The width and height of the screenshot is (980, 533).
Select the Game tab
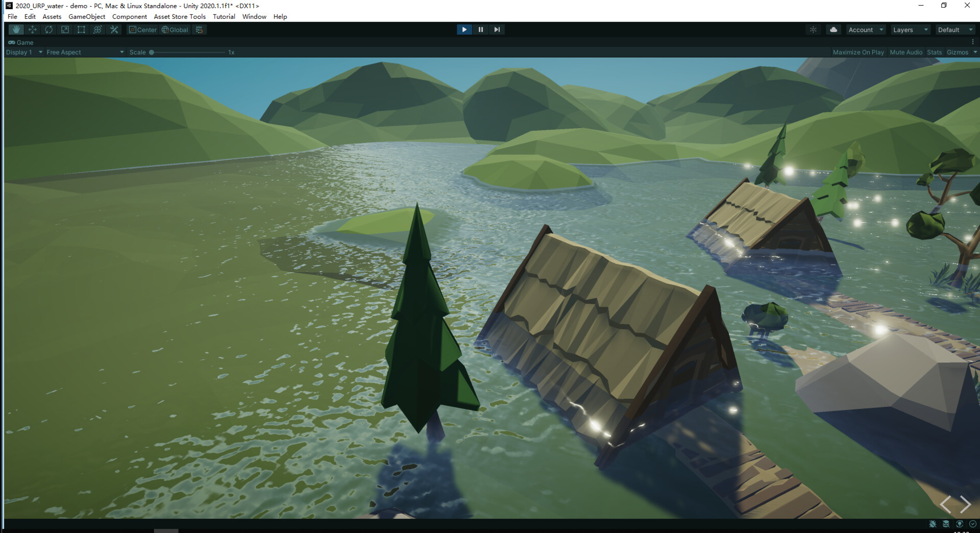pos(21,42)
